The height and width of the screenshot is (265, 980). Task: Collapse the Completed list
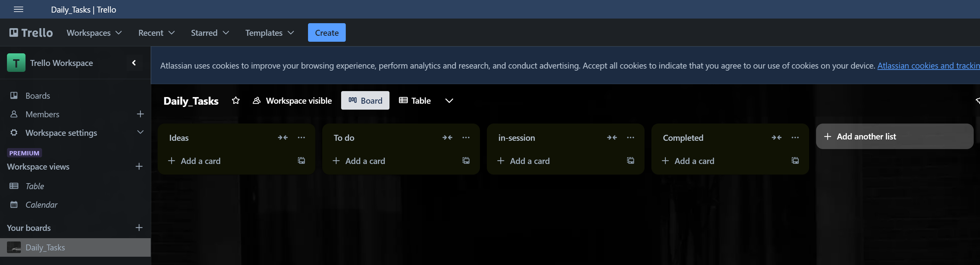pos(777,138)
